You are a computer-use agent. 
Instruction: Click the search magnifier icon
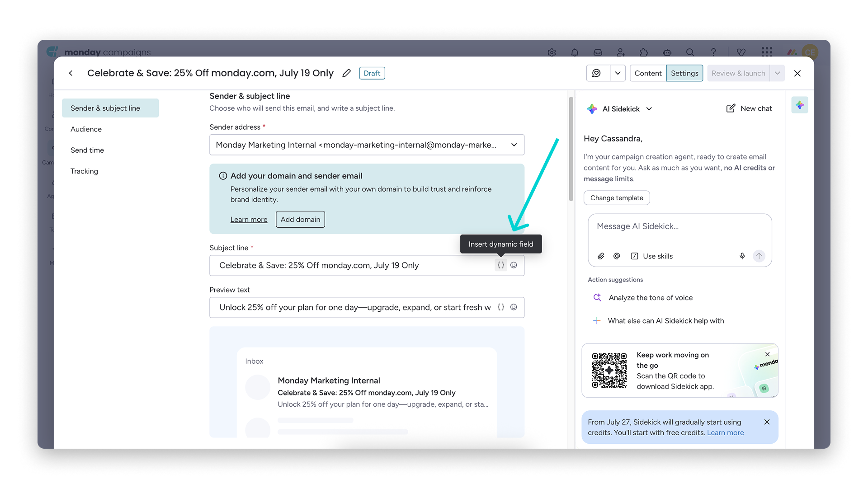tap(690, 52)
